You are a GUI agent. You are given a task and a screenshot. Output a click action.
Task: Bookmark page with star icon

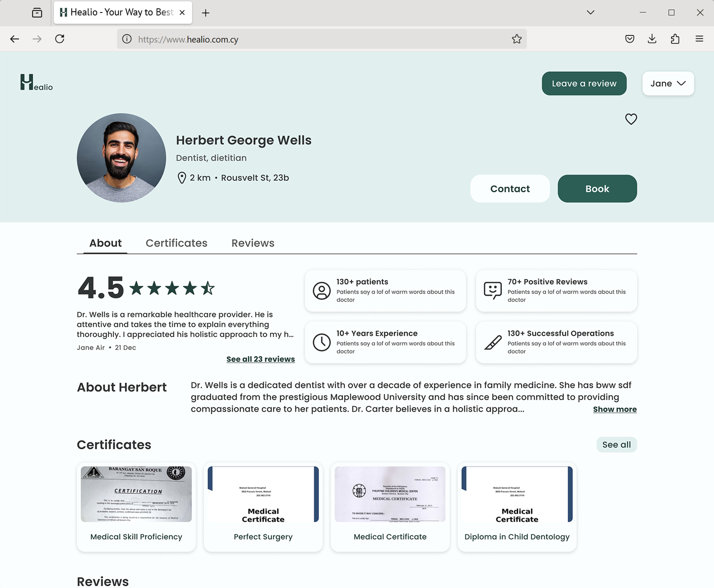point(516,39)
